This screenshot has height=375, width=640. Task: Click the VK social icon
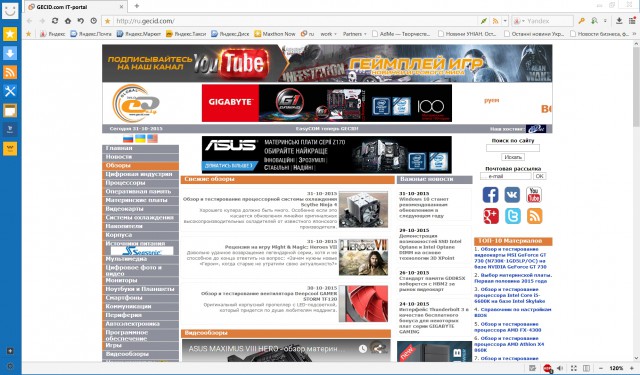pyautogui.click(x=512, y=195)
